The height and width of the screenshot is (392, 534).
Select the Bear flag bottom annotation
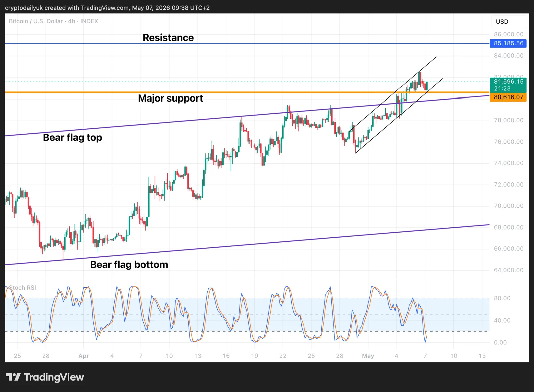(129, 265)
